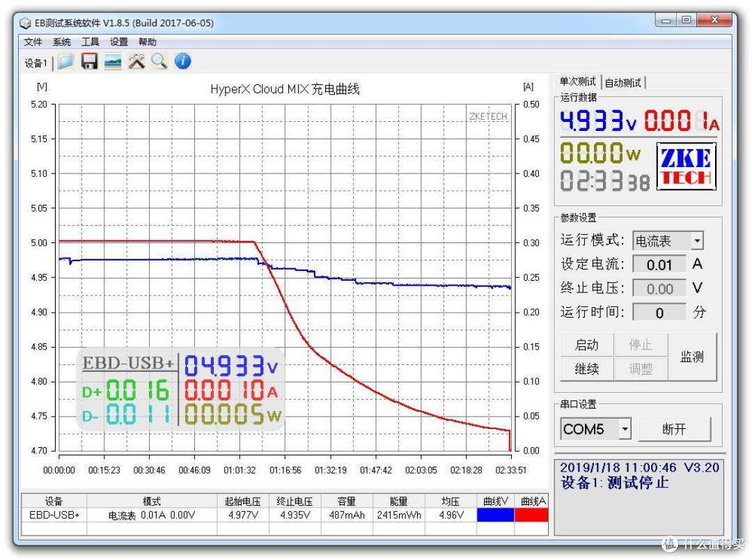Expand the 运行模式 dropdown showing 电流表
The image size is (752, 560).
697,240
